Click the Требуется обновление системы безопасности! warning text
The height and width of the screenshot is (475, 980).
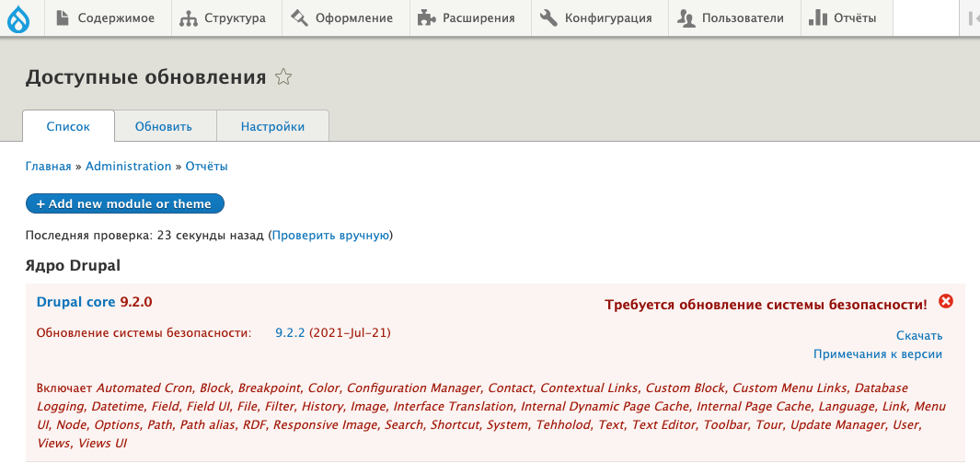[x=767, y=305]
